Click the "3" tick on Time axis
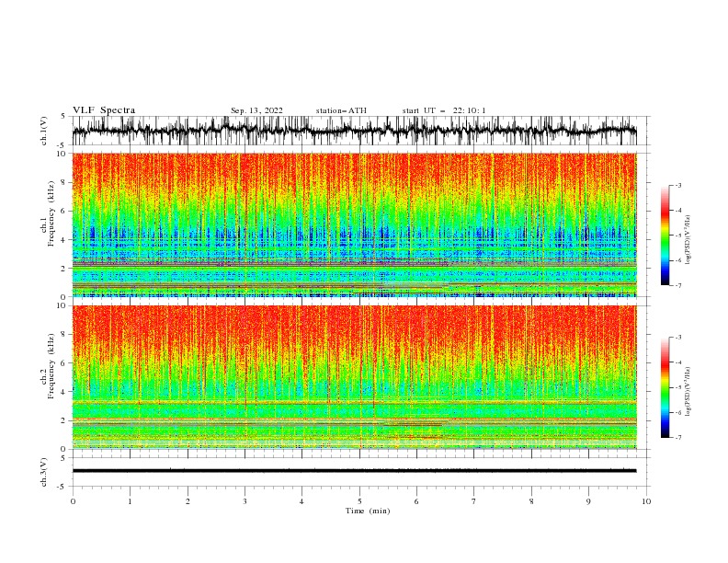Image resolution: width=728 pixels, height=563 pixels. pyautogui.click(x=245, y=501)
